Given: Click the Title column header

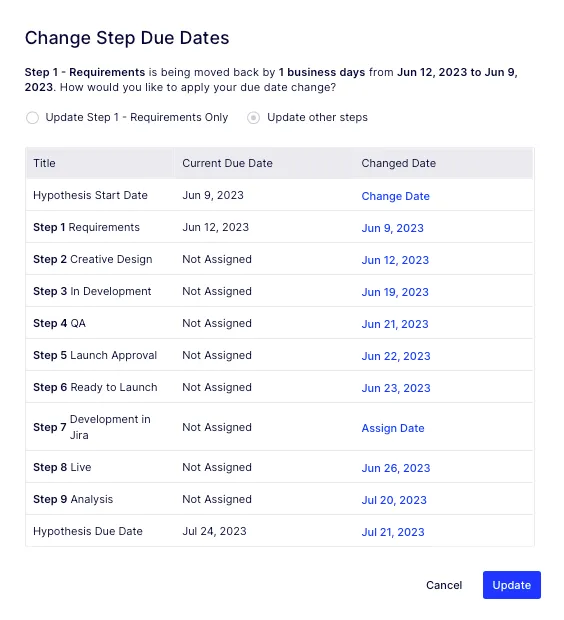Looking at the screenshot, I should coord(44,163).
